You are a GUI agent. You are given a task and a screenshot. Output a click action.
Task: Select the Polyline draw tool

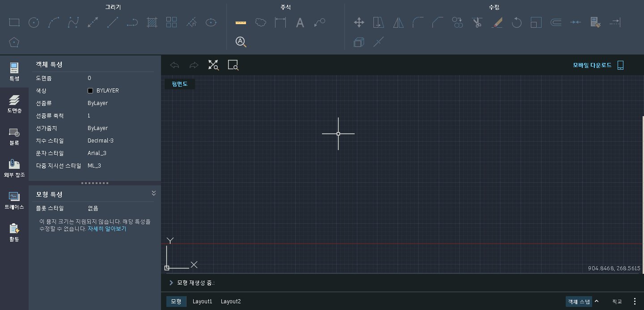[x=132, y=22]
